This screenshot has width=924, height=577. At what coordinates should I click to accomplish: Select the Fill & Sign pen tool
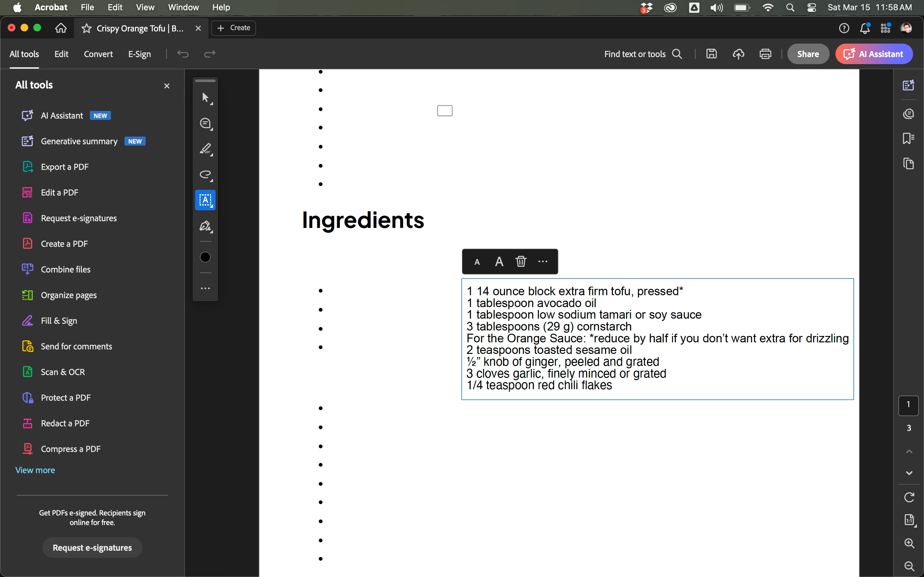pyautogui.click(x=205, y=226)
